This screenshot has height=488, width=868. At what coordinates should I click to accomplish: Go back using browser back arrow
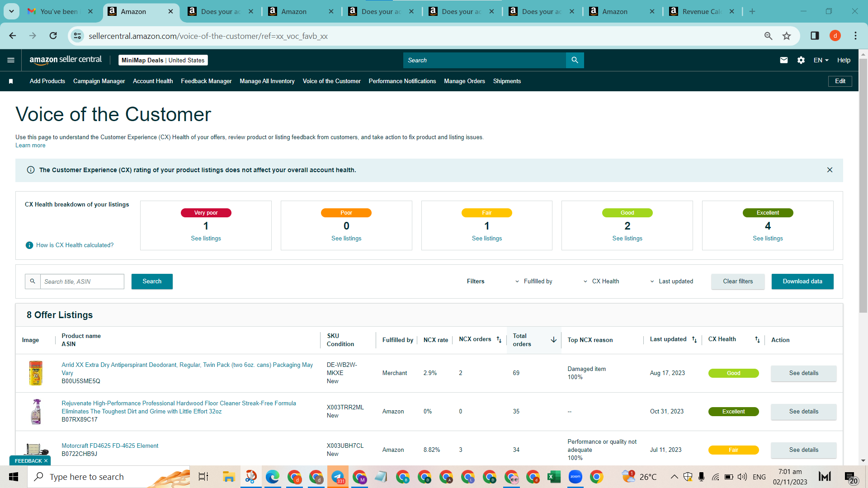(13, 36)
